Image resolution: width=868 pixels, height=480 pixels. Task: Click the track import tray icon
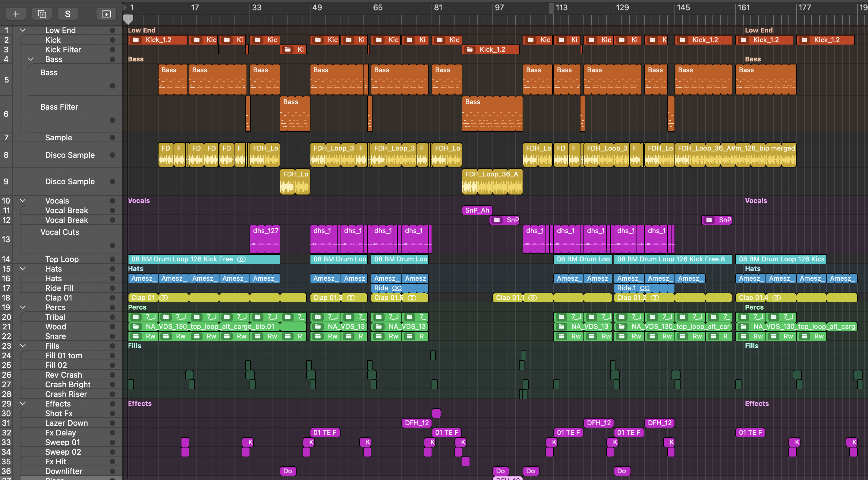pyautogui.click(x=106, y=14)
